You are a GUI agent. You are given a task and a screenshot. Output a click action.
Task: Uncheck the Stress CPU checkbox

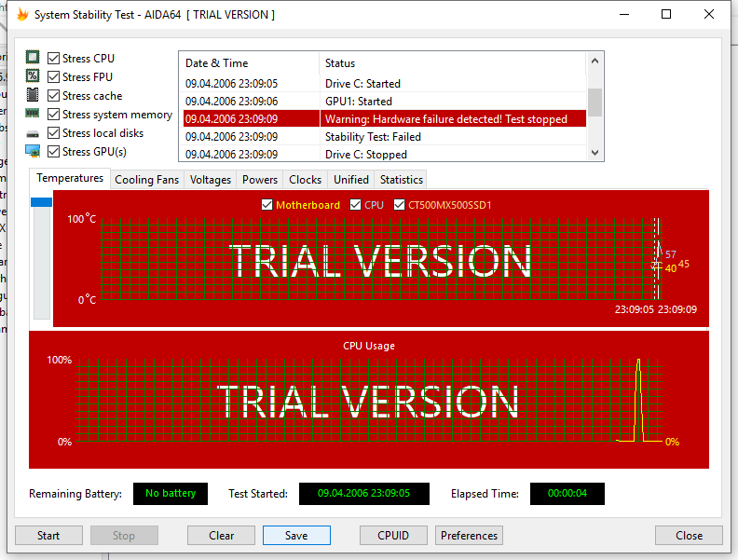[x=54, y=58]
